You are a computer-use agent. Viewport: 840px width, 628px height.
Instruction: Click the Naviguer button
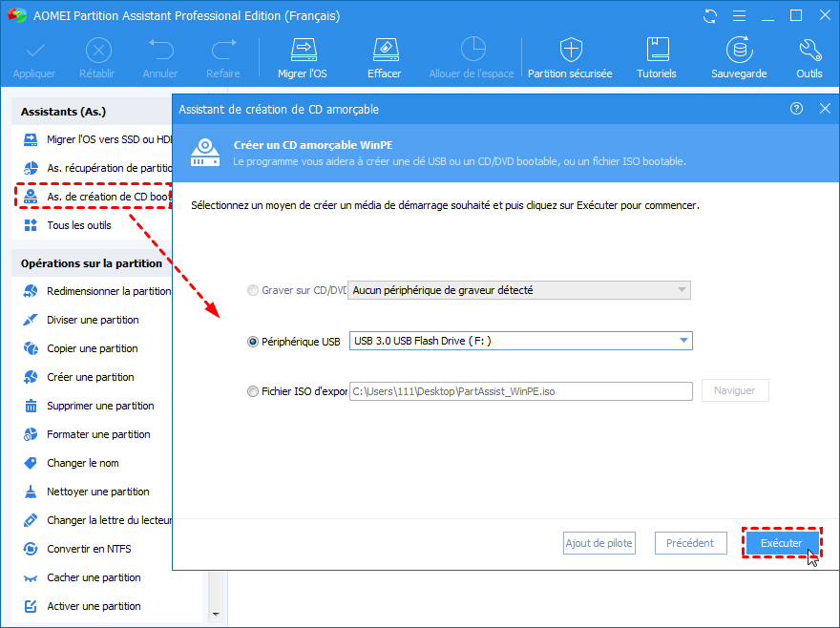point(735,390)
